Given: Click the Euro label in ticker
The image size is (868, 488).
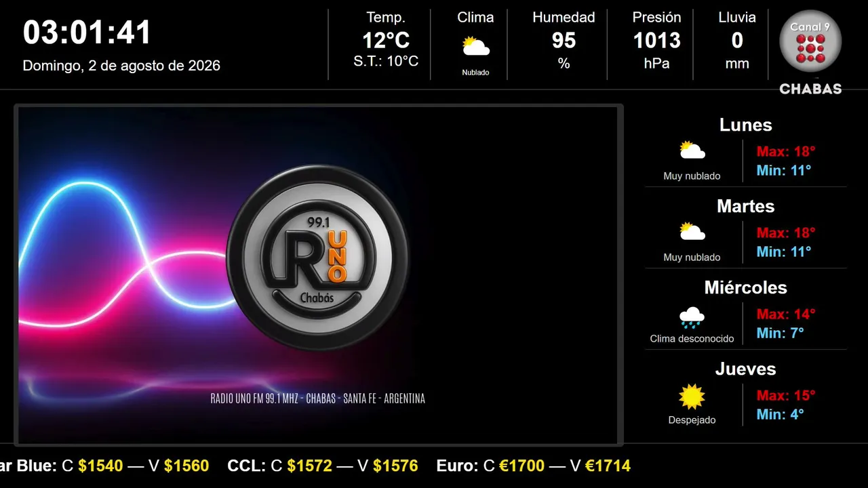Looking at the screenshot, I should [x=457, y=466].
